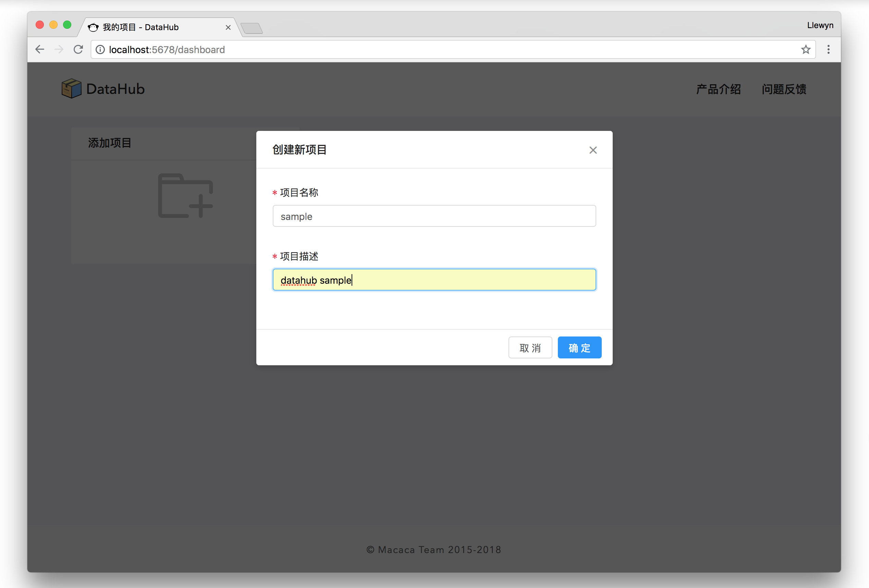Click the add-project folder icon
869x588 pixels.
[185, 195]
